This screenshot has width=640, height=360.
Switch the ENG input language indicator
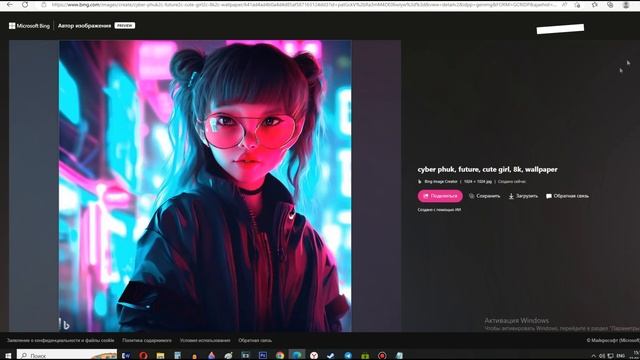(620, 356)
